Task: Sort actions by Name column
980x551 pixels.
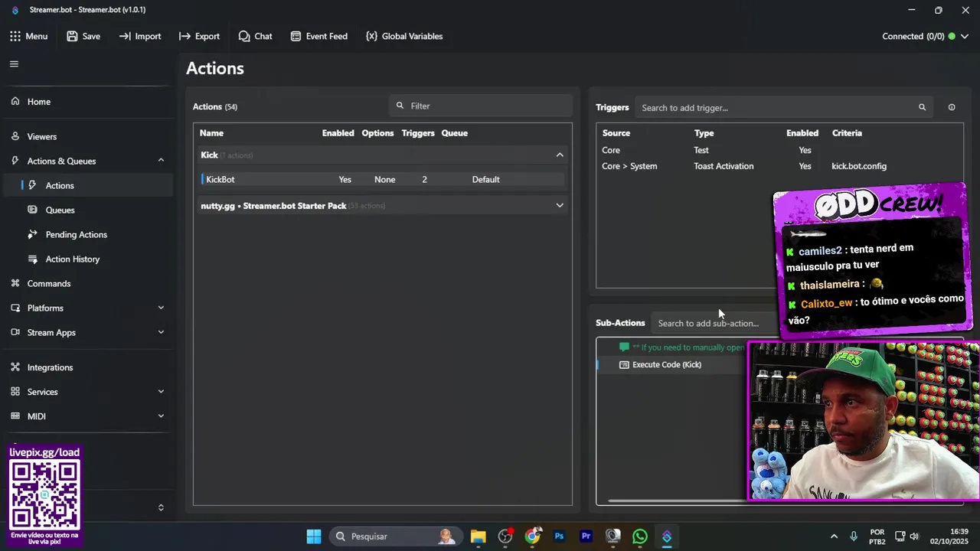Action: [211, 133]
